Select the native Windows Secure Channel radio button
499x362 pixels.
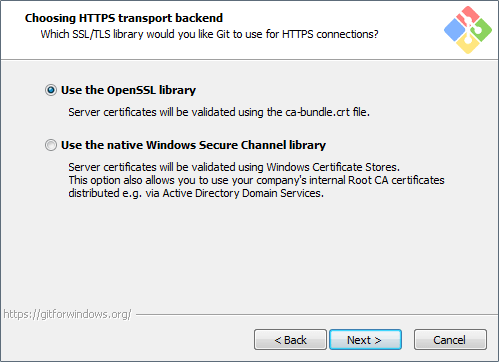click(51, 145)
